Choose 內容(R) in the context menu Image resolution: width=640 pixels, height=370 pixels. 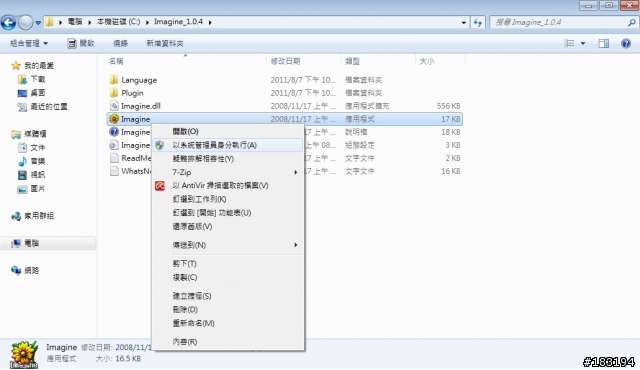[228, 342]
